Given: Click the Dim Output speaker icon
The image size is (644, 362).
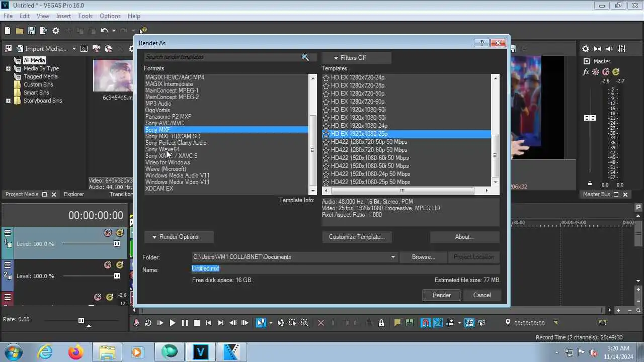Looking at the screenshot, I should (x=610, y=49).
